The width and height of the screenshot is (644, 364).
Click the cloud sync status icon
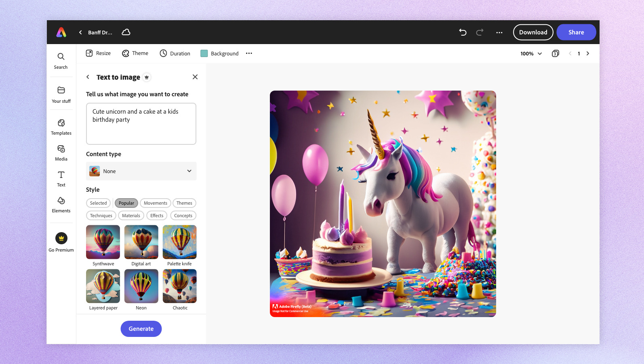click(x=126, y=32)
